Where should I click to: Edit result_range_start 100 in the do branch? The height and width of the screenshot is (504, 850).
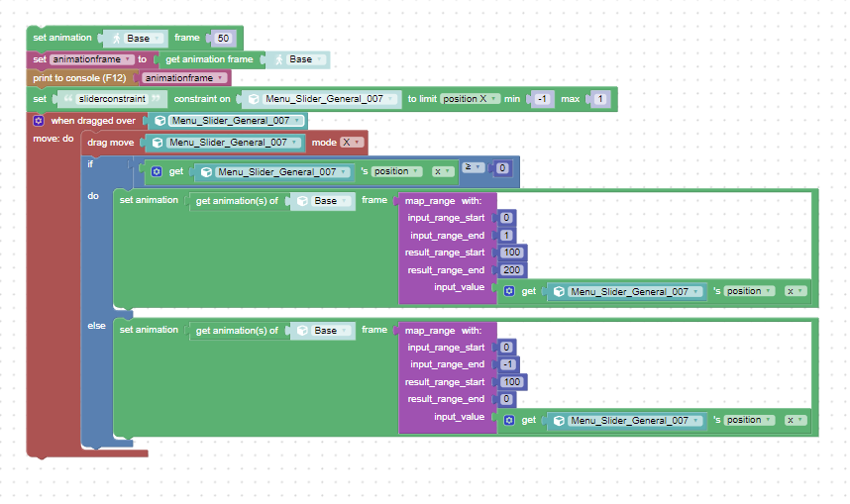click(512, 252)
